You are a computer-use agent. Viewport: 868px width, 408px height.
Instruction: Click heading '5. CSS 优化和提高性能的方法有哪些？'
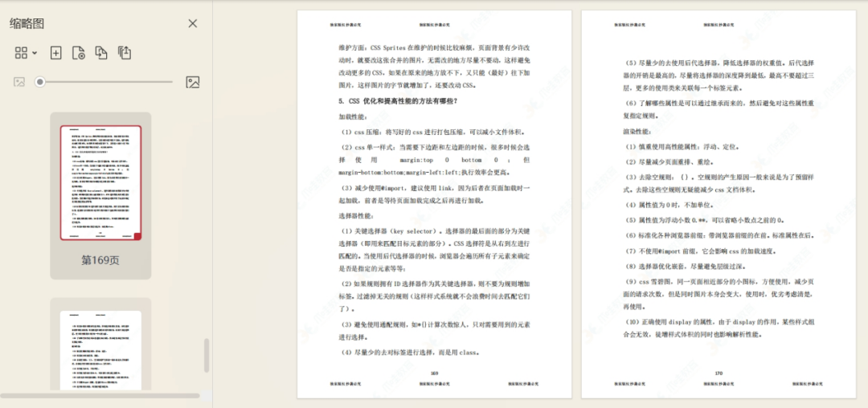tap(398, 101)
